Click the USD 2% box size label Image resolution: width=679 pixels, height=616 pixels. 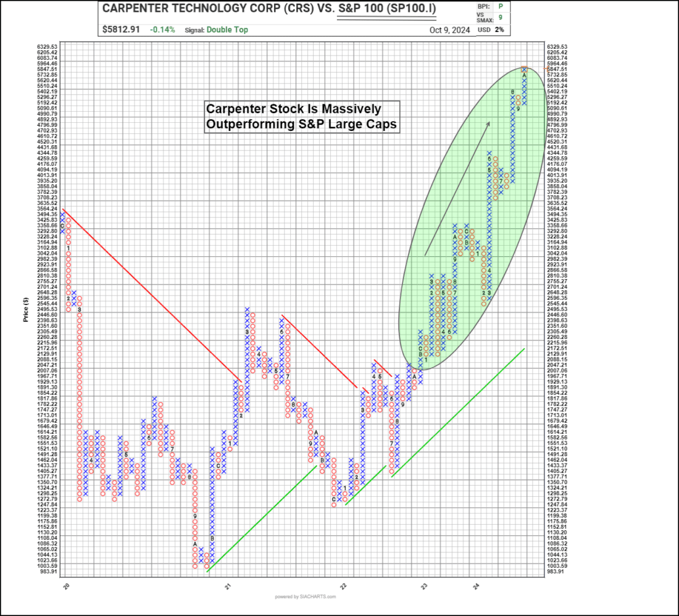[491, 30]
